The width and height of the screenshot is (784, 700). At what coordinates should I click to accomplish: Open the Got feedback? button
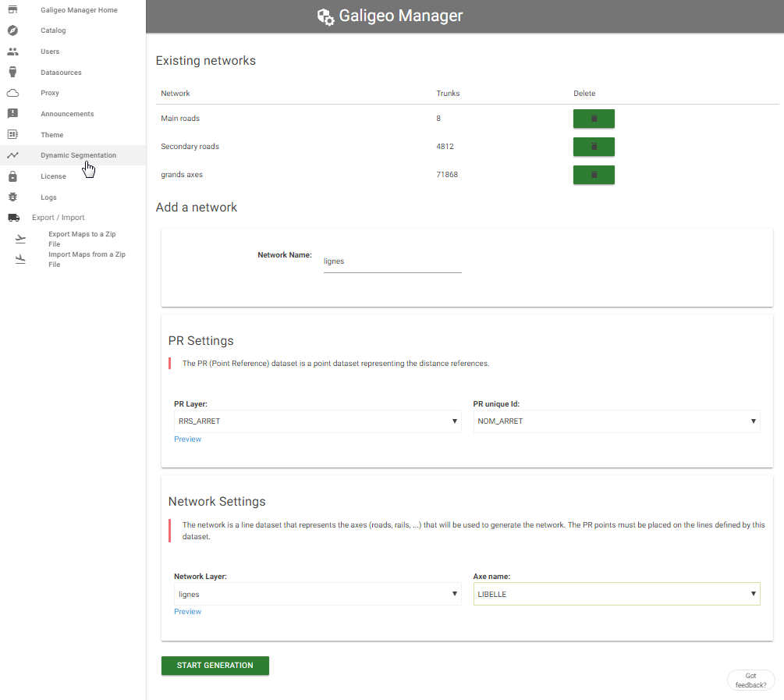(750, 680)
